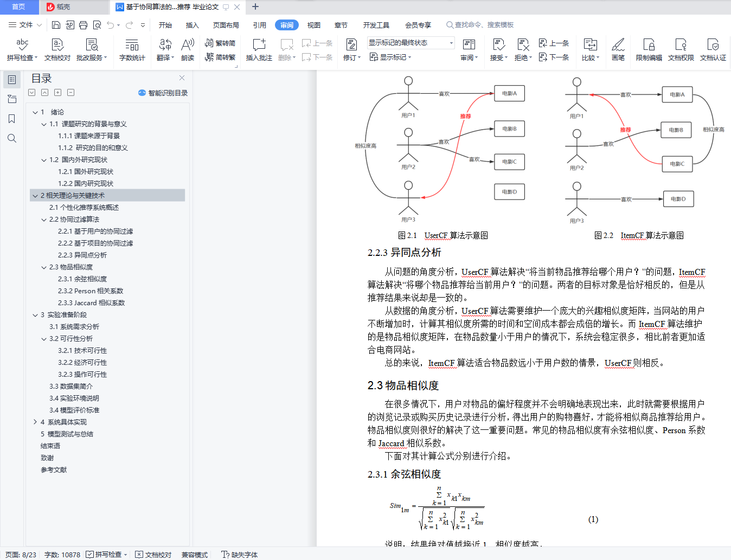Screen dimensions: 731x560
Task: Start the 朗读 read-aloud tool
Action: click(x=188, y=49)
